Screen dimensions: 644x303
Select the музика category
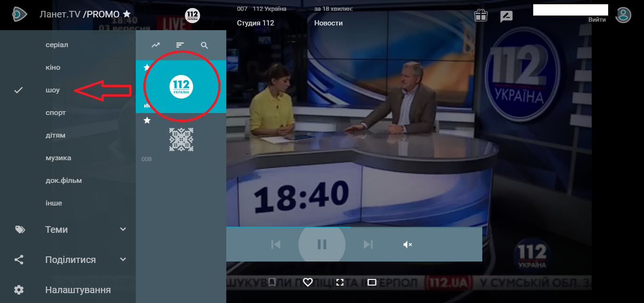click(x=58, y=158)
